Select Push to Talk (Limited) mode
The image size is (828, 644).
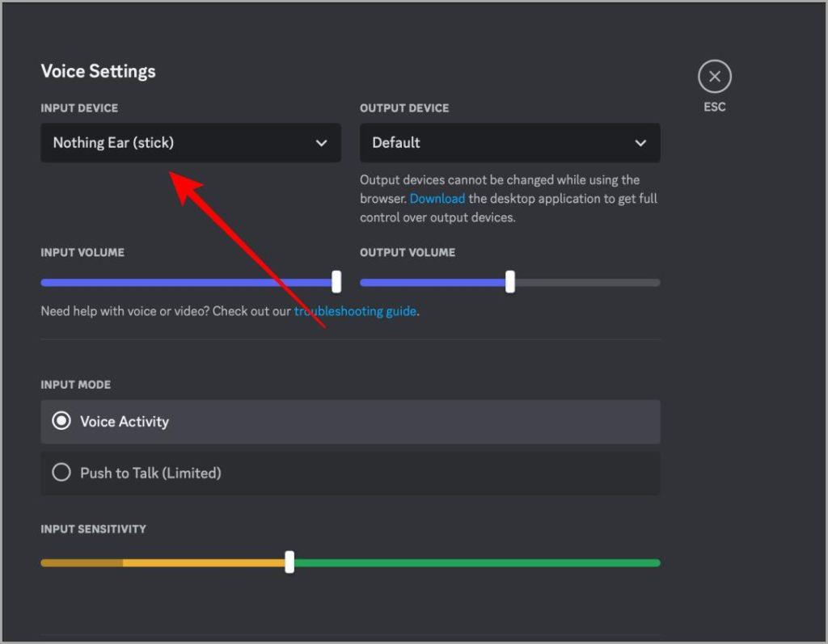(350, 473)
